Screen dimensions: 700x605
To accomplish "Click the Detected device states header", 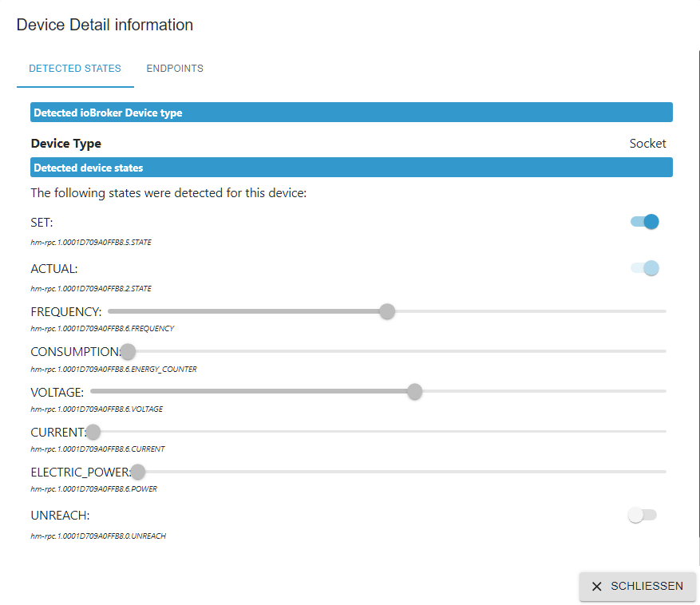I will pyautogui.click(x=351, y=168).
